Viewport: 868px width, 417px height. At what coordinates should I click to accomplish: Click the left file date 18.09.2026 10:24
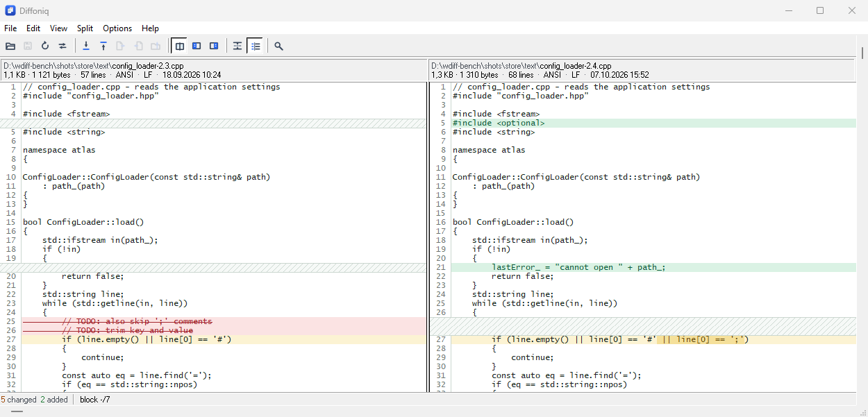(192, 74)
